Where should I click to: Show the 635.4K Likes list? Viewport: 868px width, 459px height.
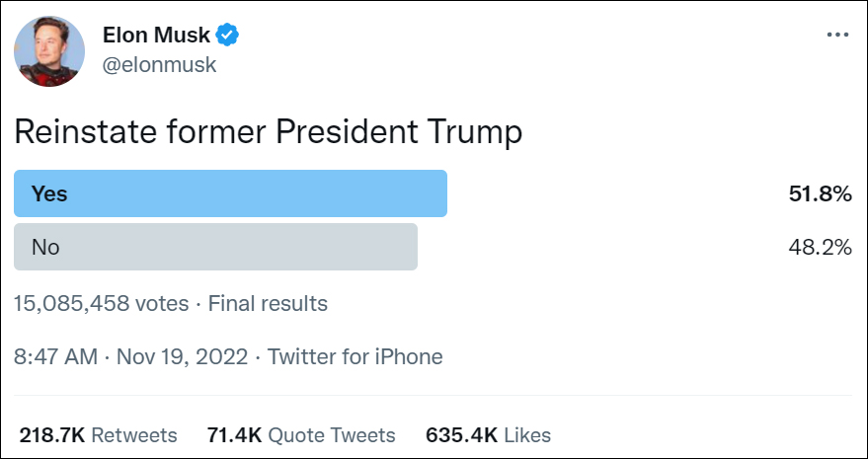pos(488,435)
